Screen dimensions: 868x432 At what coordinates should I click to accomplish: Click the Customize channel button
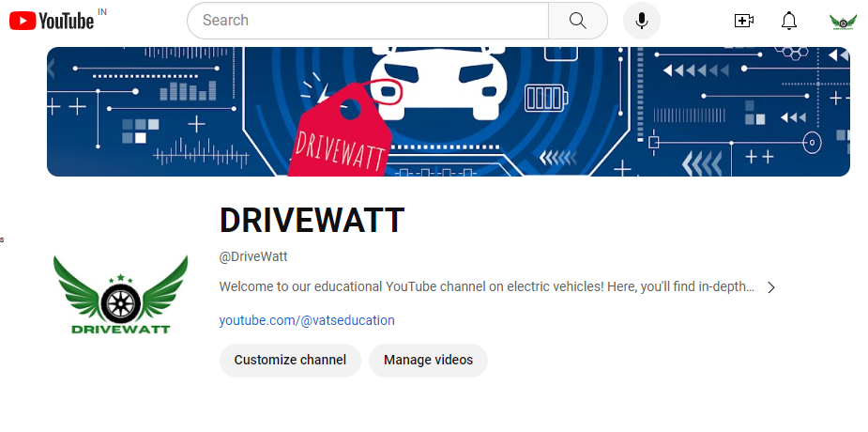[x=290, y=361]
